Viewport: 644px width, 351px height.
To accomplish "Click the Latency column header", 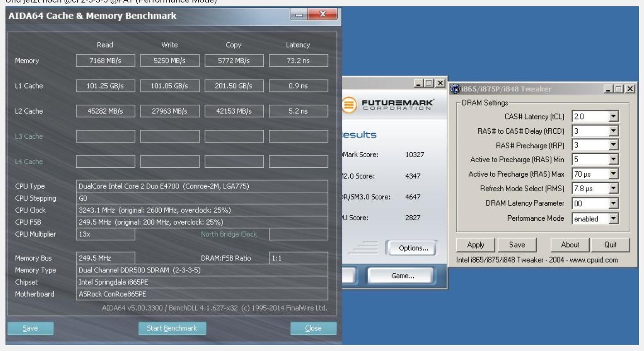I will [298, 45].
